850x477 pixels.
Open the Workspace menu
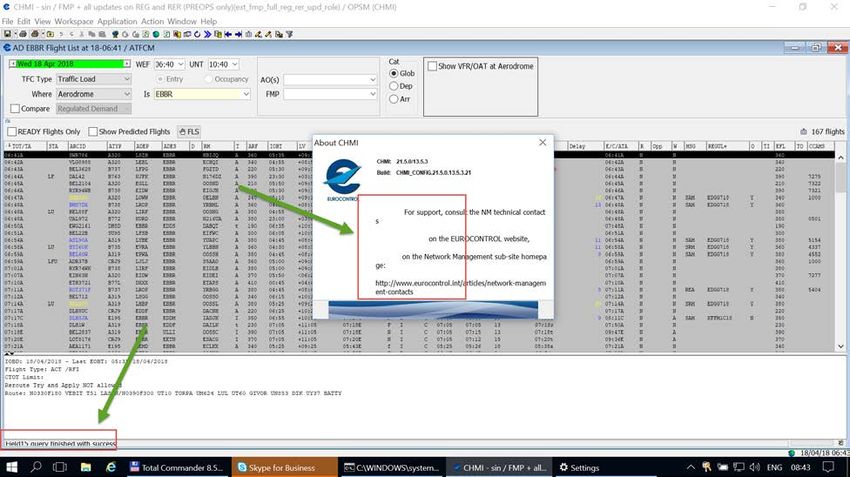pos(74,21)
